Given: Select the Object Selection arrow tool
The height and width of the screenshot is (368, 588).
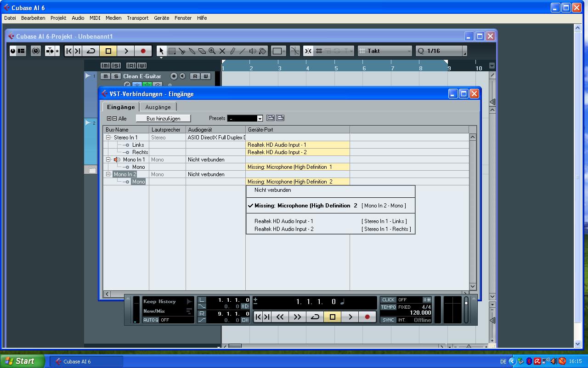Looking at the screenshot, I should [x=161, y=51].
